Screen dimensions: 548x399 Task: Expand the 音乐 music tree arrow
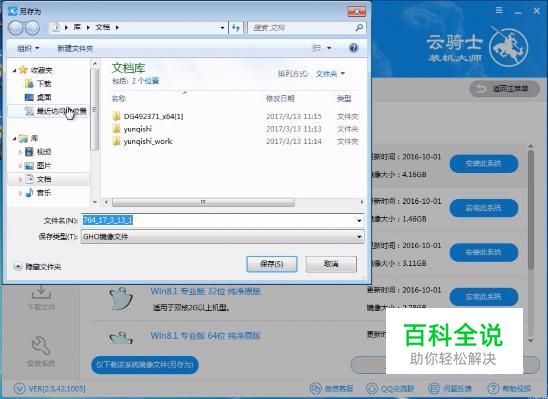tap(20, 193)
